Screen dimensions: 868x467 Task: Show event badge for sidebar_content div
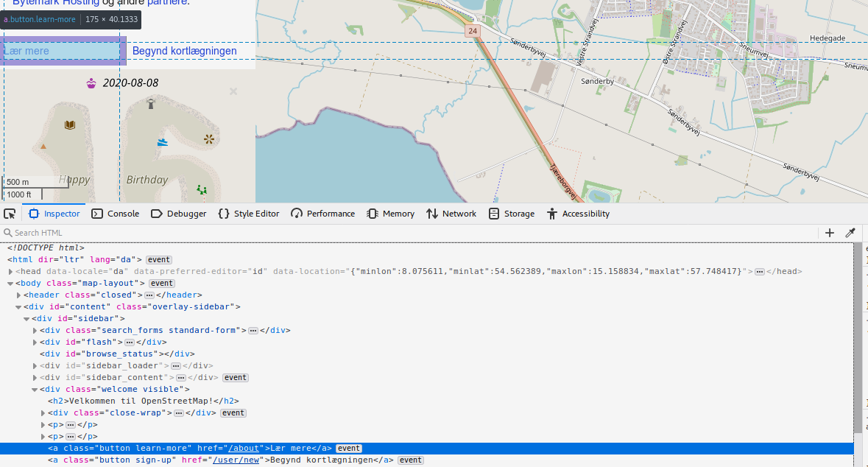click(x=236, y=378)
